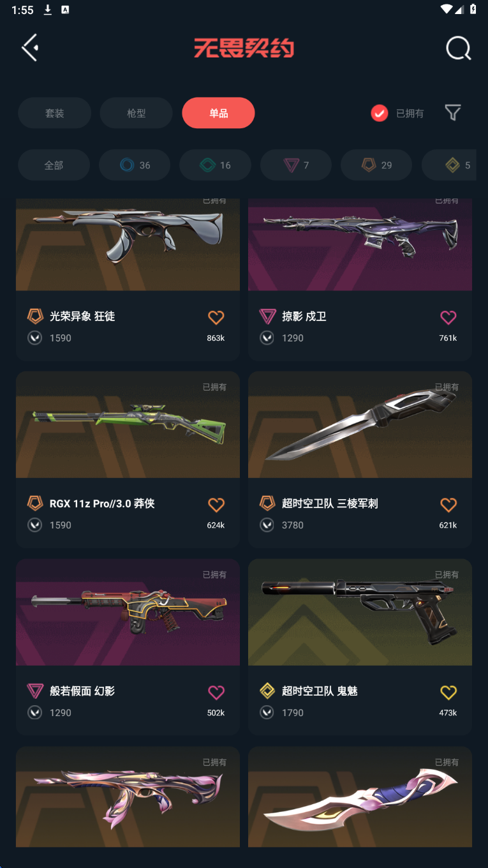Open the RGX 11z Pro rifle image
This screenshot has width=488, height=868.
click(x=128, y=425)
